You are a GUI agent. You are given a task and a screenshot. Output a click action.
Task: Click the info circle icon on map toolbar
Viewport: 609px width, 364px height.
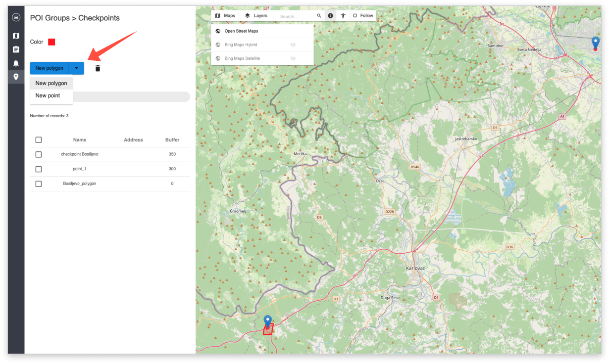tap(330, 16)
